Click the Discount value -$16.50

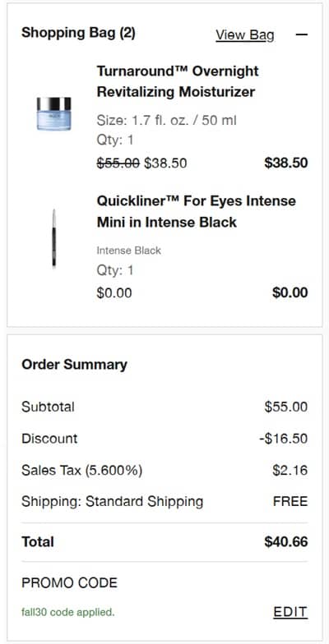pos(283,439)
